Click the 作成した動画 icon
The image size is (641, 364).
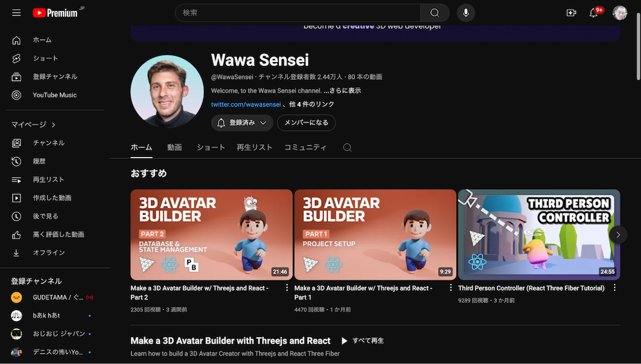click(x=17, y=198)
